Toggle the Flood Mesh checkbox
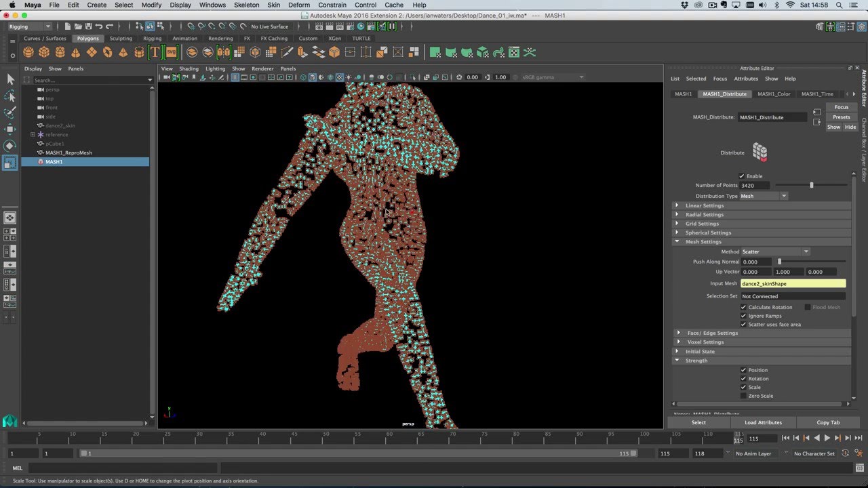The height and width of the screenshot is (488, 868). tap(808, 307)
